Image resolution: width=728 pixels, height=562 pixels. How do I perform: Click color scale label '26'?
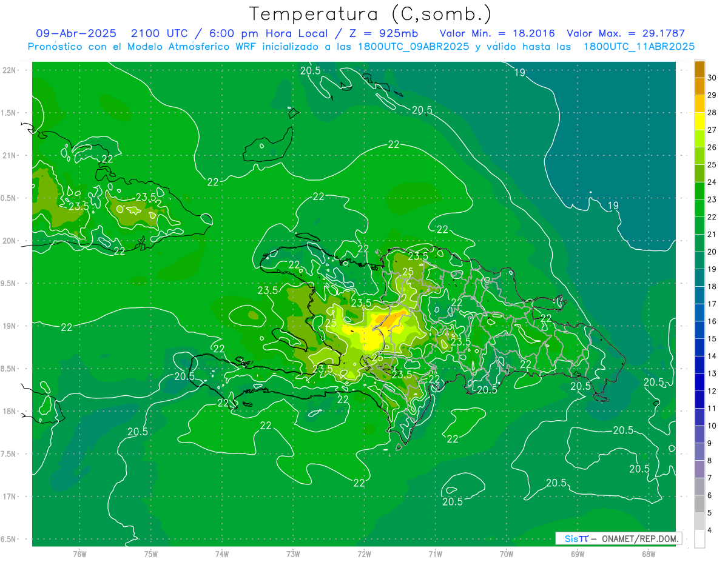click(x=712, y=147)
